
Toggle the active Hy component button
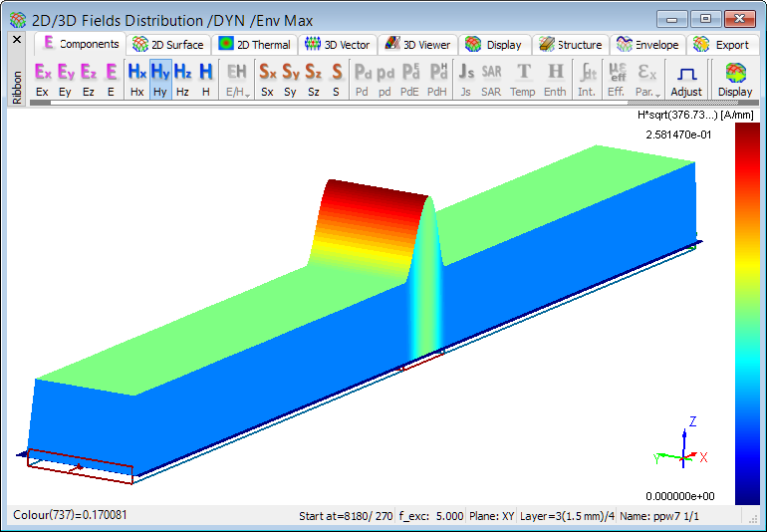pos(159,79)
